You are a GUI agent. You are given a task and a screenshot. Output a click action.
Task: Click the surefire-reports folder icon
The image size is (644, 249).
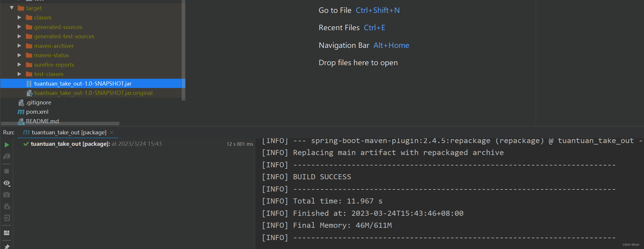[x=29, y=65]
